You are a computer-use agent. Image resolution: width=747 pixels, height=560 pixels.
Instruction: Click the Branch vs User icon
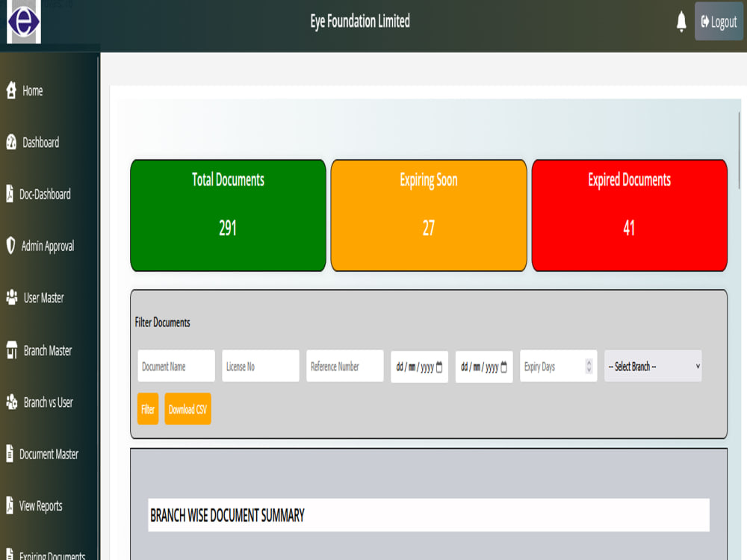click(12, 402)
